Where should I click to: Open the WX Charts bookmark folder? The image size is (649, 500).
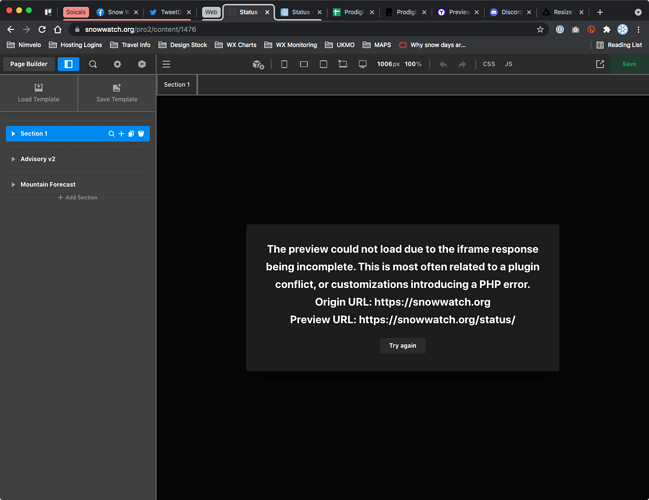[x=236, y=45]
